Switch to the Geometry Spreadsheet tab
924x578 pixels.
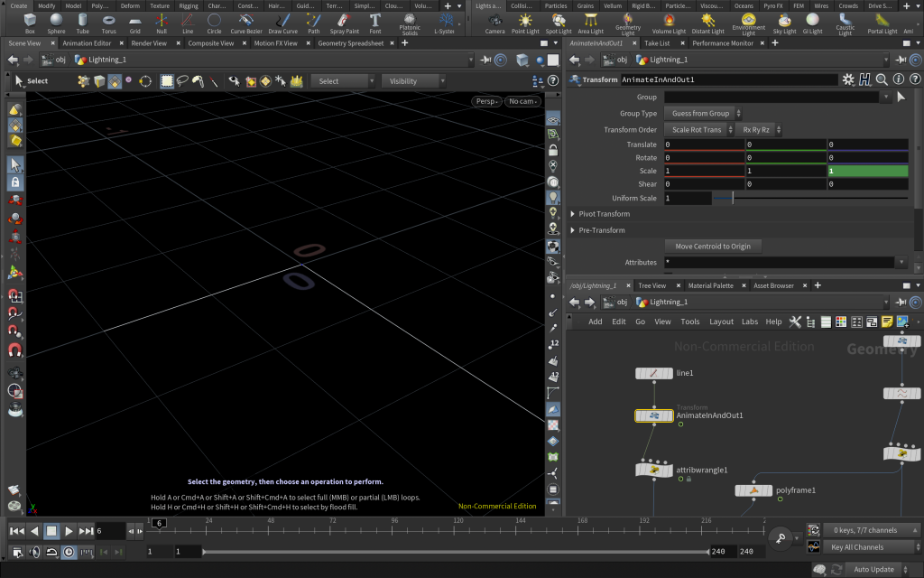[x=350, y=42]
